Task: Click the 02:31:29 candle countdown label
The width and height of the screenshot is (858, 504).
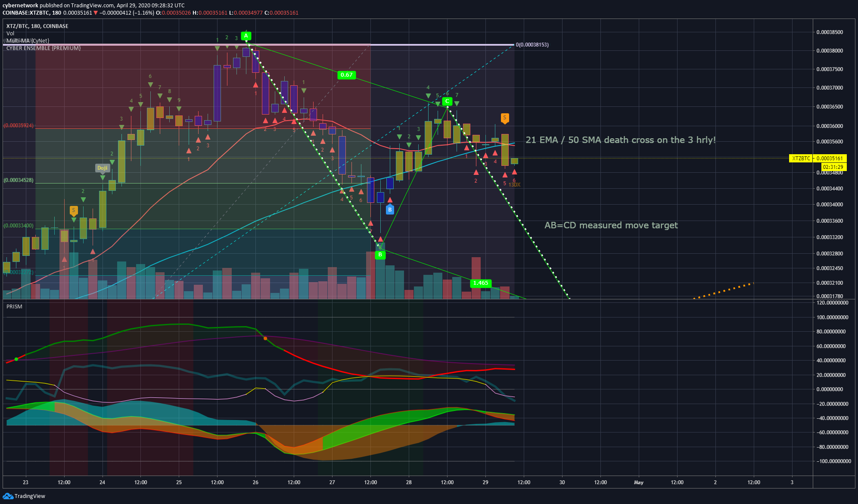Action: pos(833,167)
